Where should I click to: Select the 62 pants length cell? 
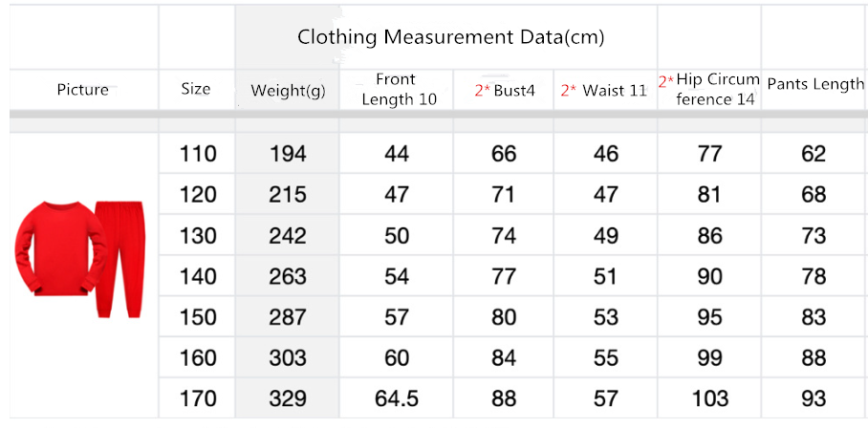coord(814,154)
